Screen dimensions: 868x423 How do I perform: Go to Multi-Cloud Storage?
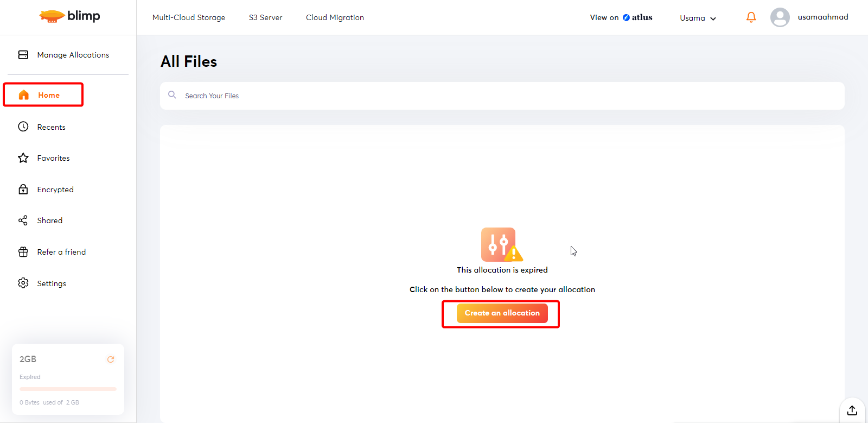coord(188,17)
